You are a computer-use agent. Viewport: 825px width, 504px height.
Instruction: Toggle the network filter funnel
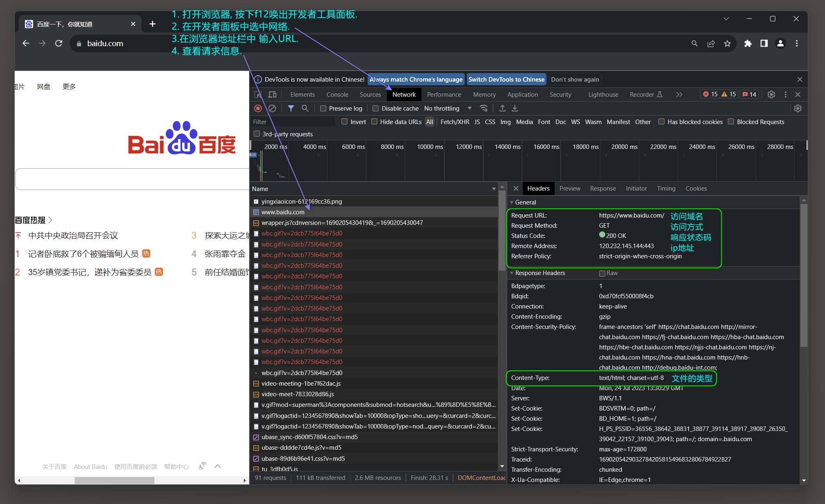click(x=291, y=108)
